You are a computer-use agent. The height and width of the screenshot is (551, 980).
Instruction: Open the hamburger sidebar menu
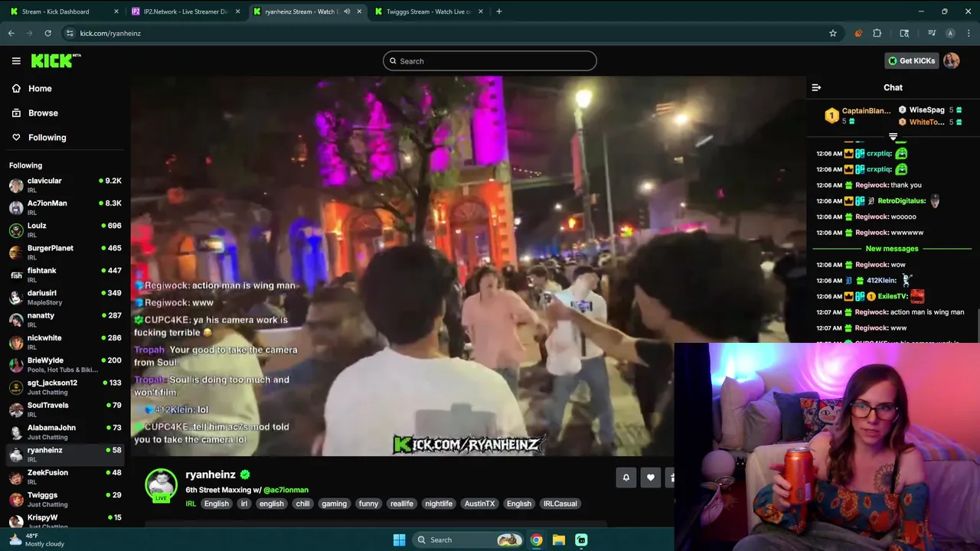16,60
